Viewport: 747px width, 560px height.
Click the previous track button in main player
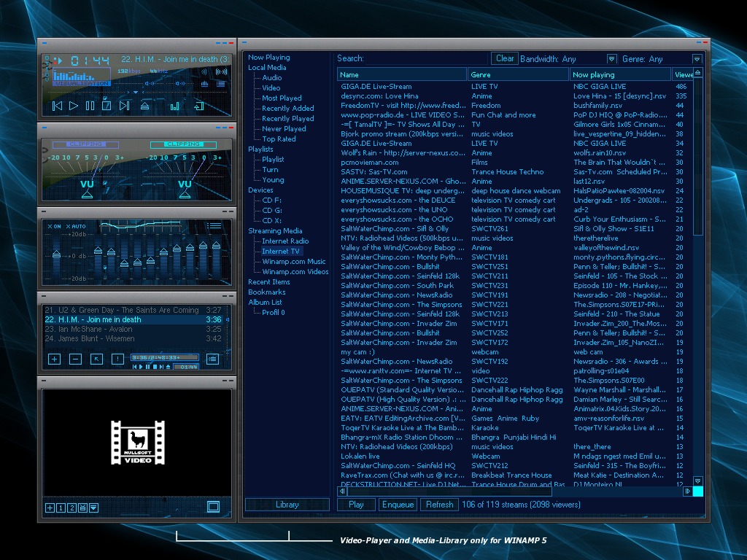57,106
